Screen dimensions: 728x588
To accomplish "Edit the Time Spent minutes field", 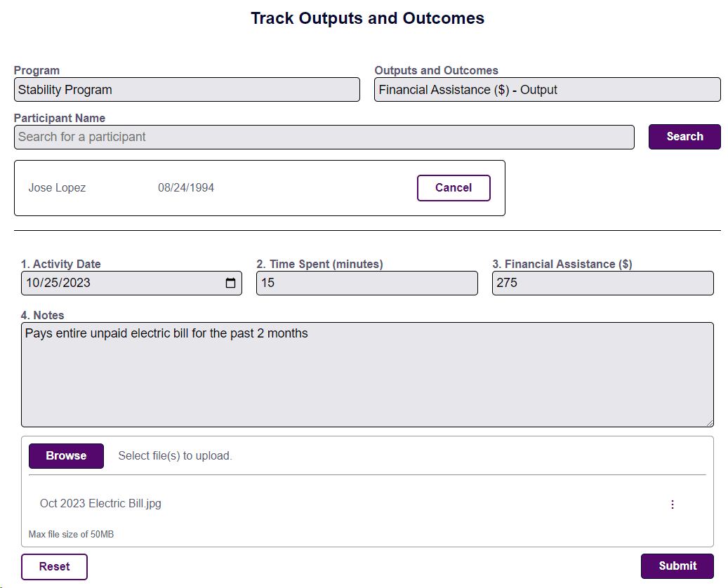I will [x=366, y=283].
